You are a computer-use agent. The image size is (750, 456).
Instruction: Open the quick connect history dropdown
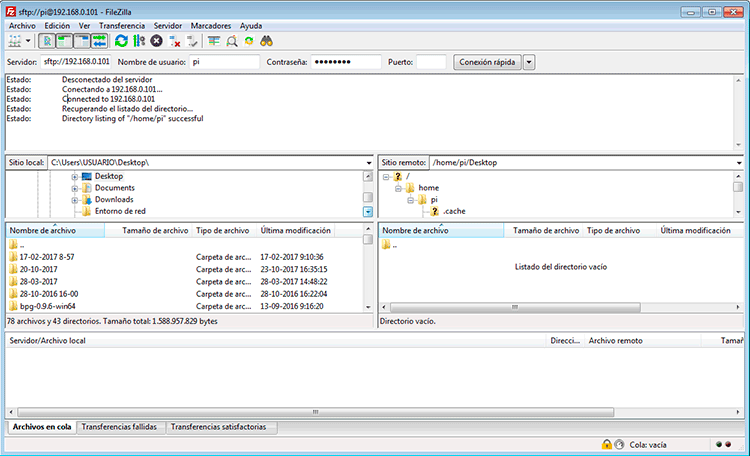pyautogui.click(x=529, y=62)
